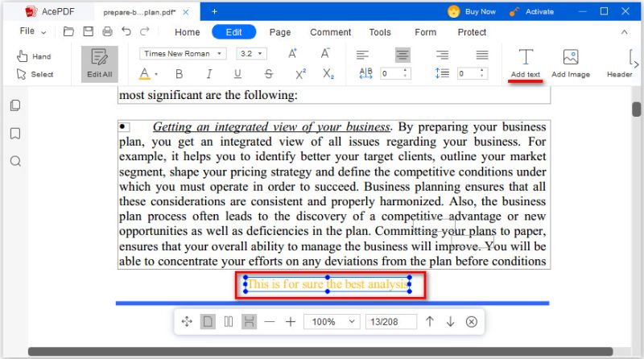Go to the next page arrow
Screen dimensions: 644x359
tap(450, 321)
